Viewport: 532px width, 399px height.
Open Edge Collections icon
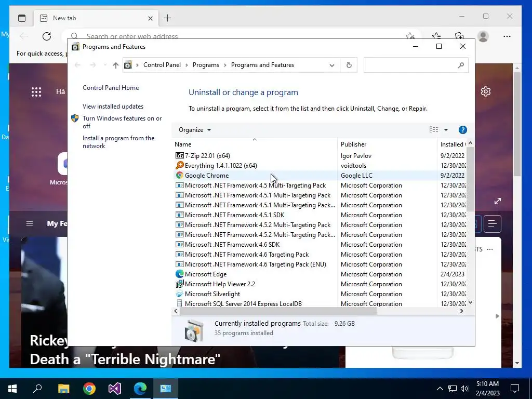coord(459,36)
